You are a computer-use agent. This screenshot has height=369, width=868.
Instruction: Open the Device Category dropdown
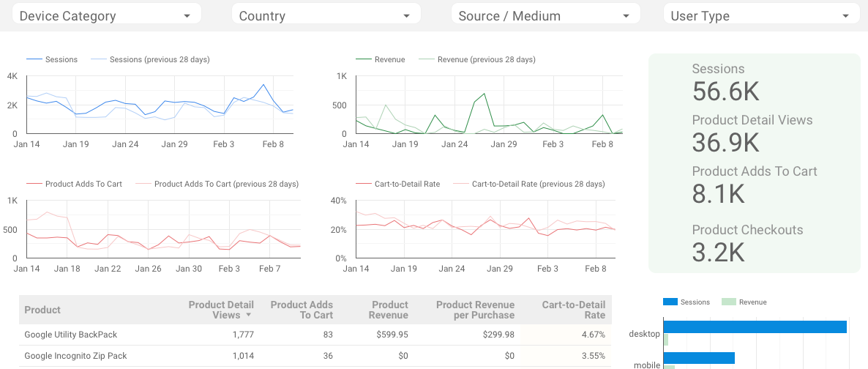coord(106,15)
